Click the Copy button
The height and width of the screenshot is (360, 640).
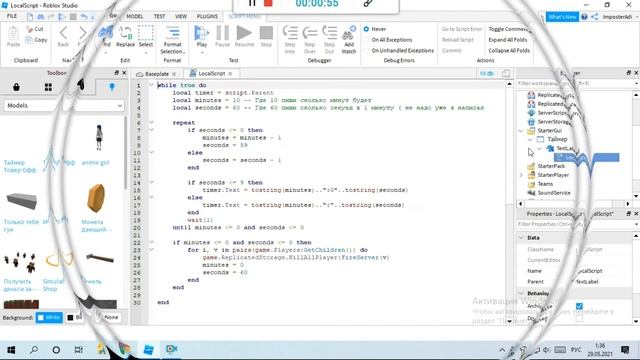[x=36, y=40]
